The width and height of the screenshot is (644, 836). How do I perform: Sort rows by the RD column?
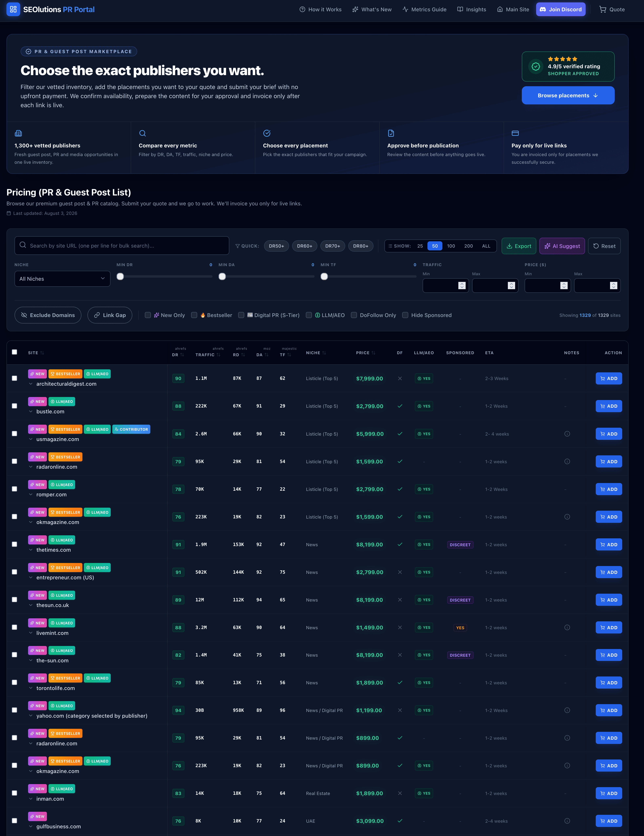click(243, 355)
